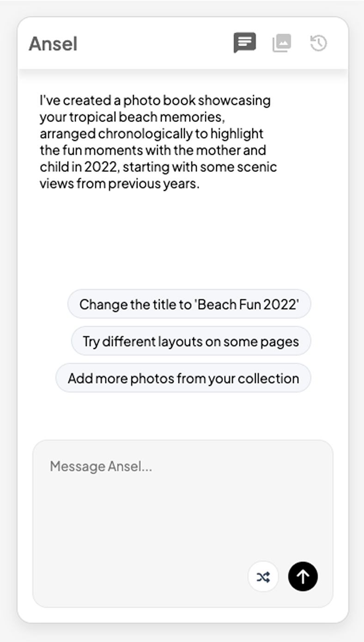The width and height of the screenshot is (364, 642).
Task: Tap the add more photos suggestion chip
Action: click(183, 378)
